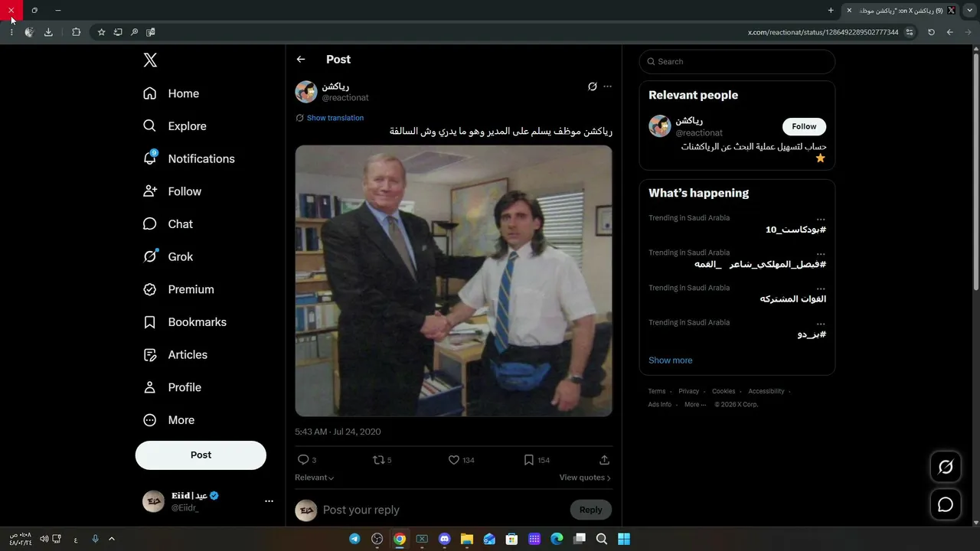Open the Follow people icon in the sidebar
The height and width of the screenshot is (551, 980).
click(150, 191)
